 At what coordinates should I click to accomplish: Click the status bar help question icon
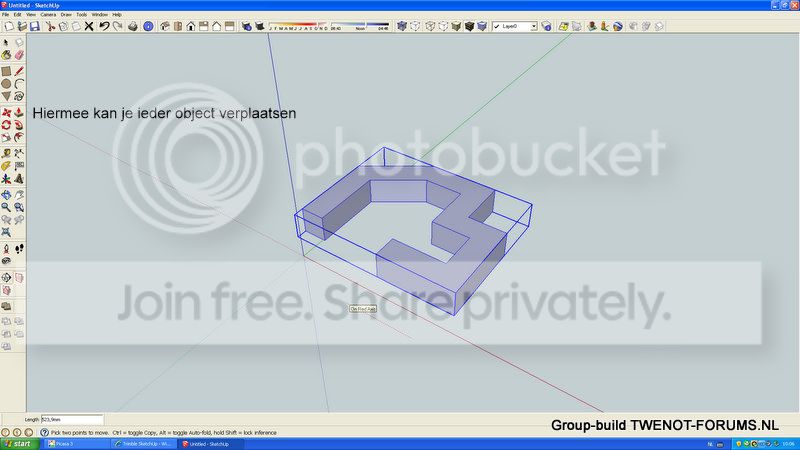point(44,433)
